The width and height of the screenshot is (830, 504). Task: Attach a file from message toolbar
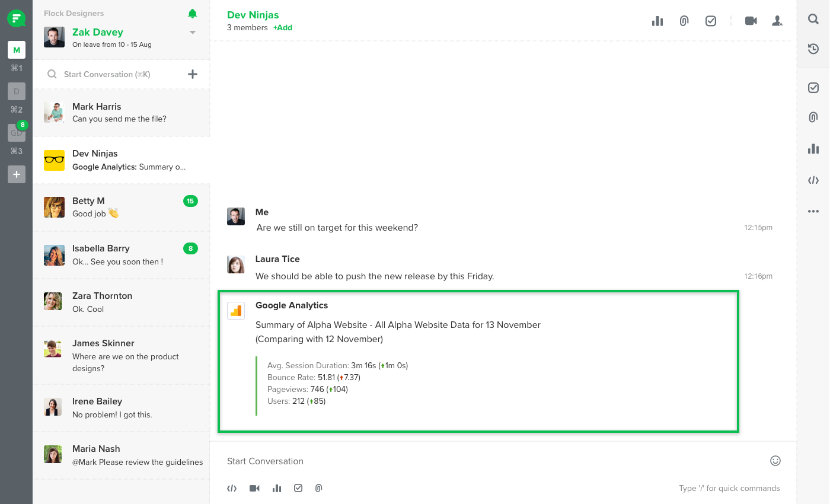click(318, 489)
